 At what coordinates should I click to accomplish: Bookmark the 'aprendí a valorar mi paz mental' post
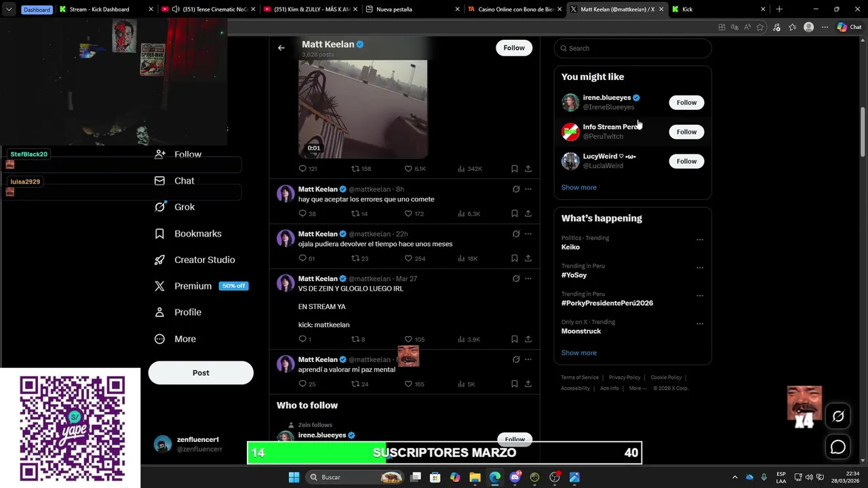(515, 384)
